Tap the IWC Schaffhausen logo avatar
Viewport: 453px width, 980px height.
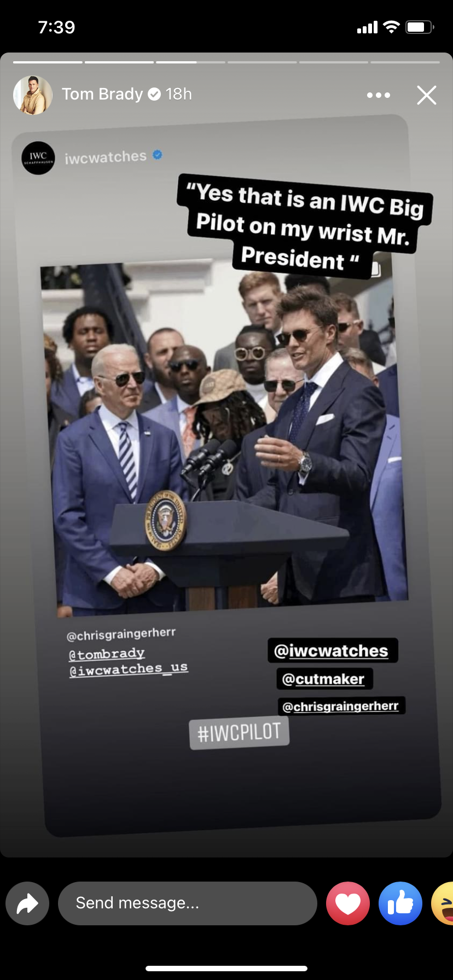tap(38, 159)
